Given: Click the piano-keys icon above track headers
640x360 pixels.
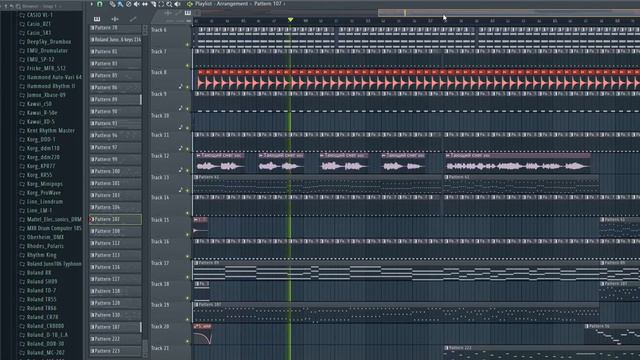Looking at the screenshot, I should point(187,13).
